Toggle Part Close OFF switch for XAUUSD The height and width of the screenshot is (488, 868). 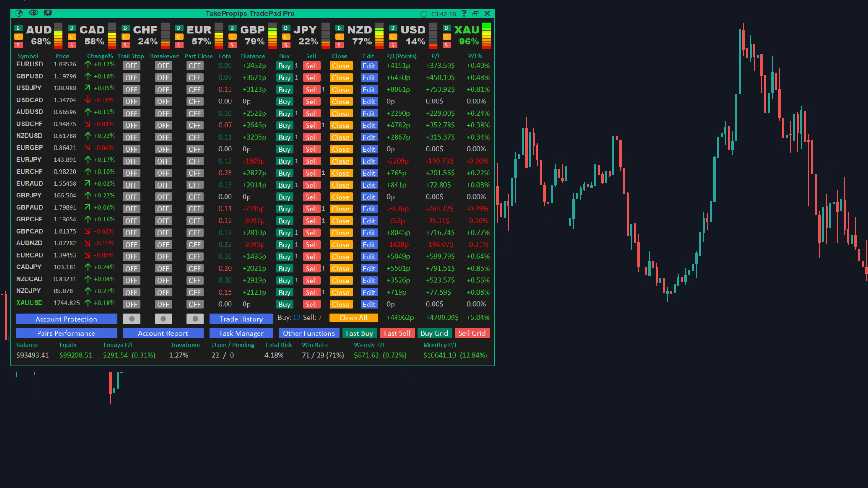(x=195, y=304)
